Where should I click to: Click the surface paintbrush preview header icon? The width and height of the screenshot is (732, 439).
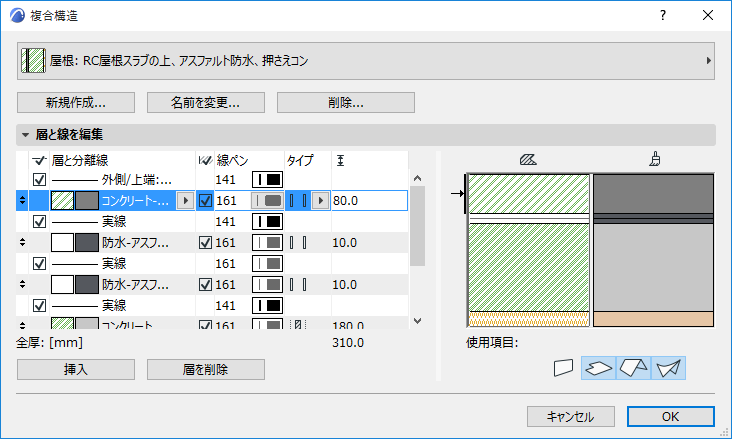(x=655, y=159)
